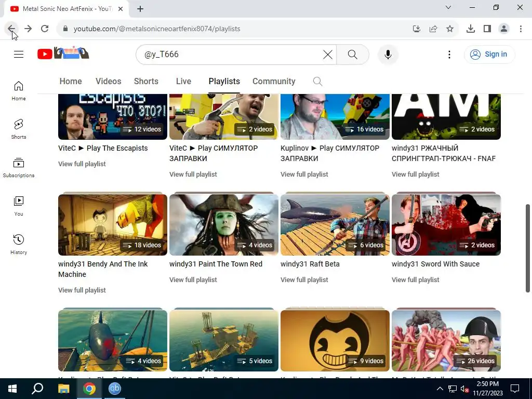
Task: Open Shorts in the left sidebar
Action: pos(19,129)
